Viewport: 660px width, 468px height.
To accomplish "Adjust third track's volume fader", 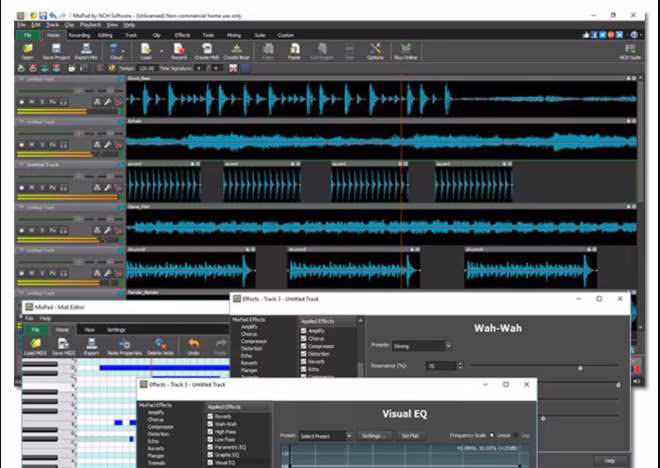I will point(79,176).
